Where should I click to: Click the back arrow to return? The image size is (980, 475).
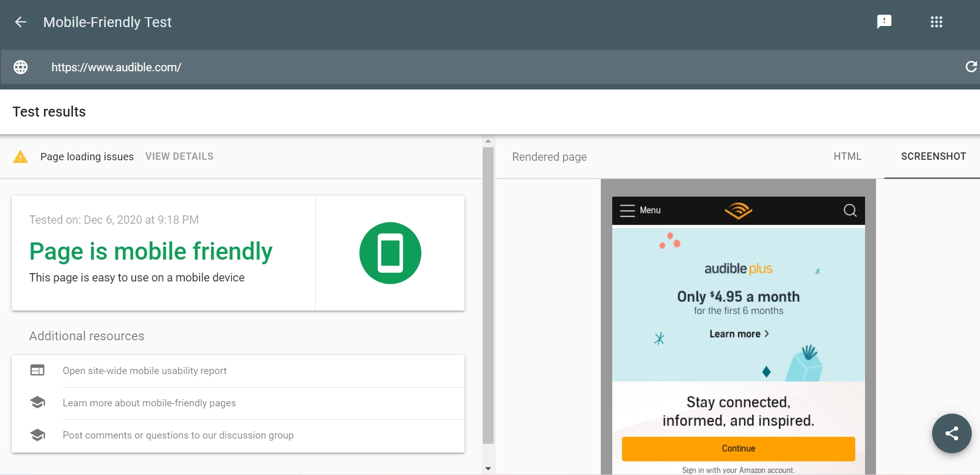(x=20, y=22)
